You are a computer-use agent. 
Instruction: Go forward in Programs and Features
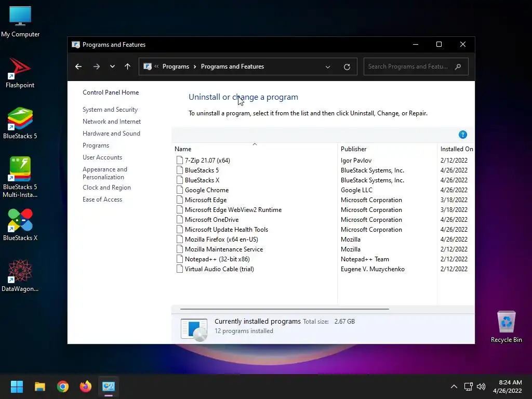(96, 66)
